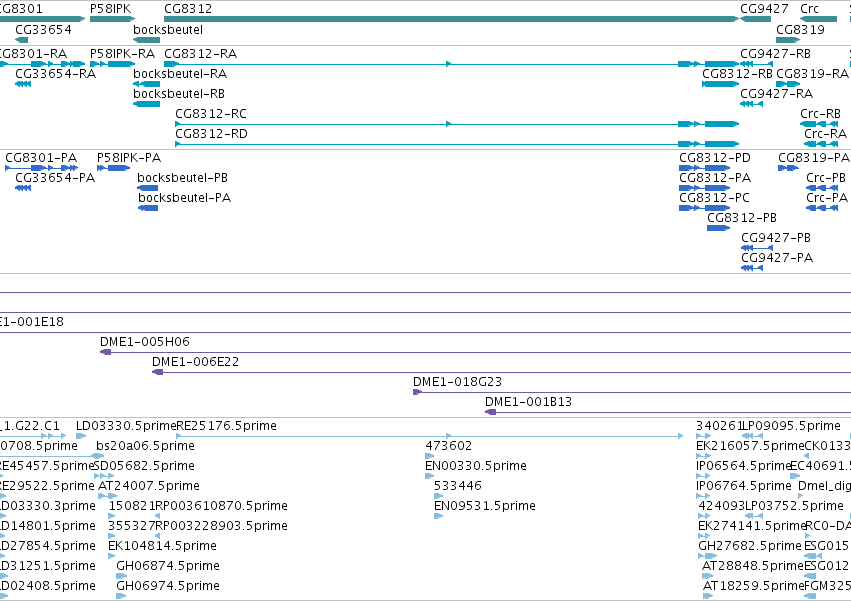Screen dimensions: 851x601
Task: Select the CG8312-PB protein label
Action: click(742, 218)
